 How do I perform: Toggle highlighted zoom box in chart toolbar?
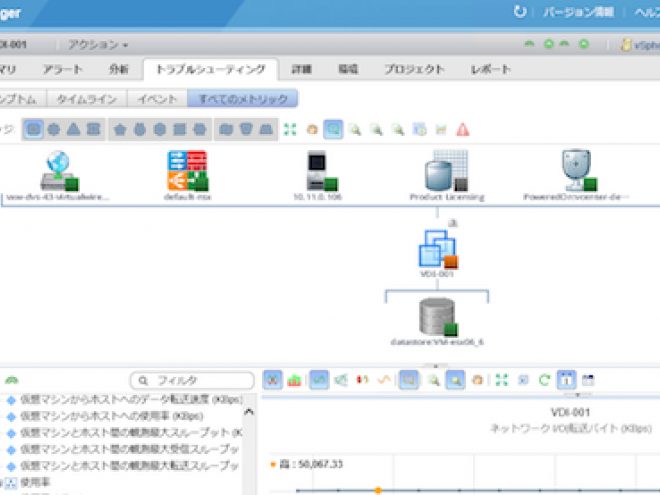(x=408, y=380)
